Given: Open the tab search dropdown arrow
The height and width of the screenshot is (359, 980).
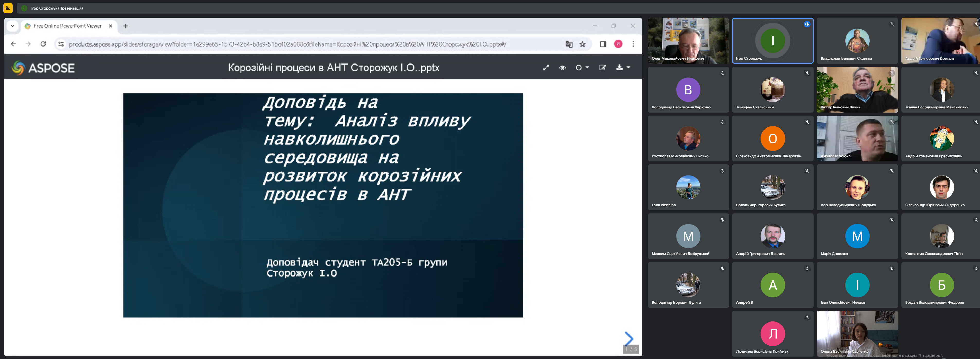Looking at the screenshot, I should [13, 26].
